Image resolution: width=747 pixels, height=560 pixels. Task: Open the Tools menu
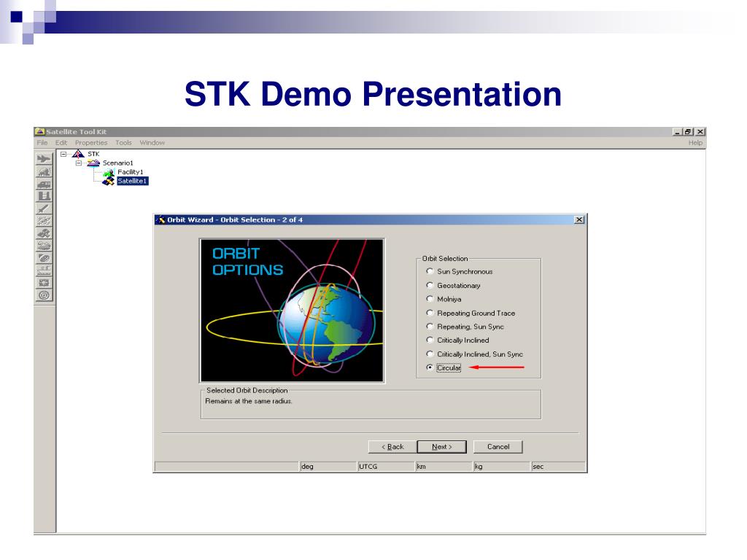coord(123,143)
